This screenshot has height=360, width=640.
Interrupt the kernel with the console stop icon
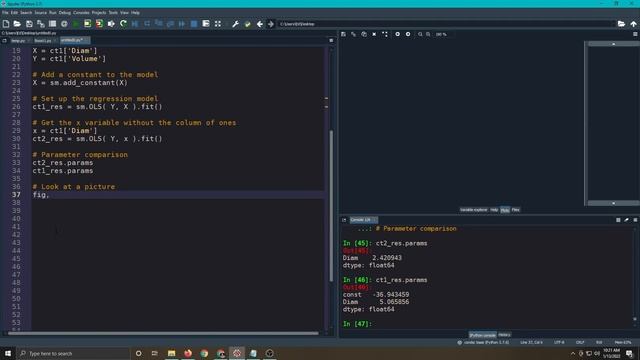coord(618,220)
